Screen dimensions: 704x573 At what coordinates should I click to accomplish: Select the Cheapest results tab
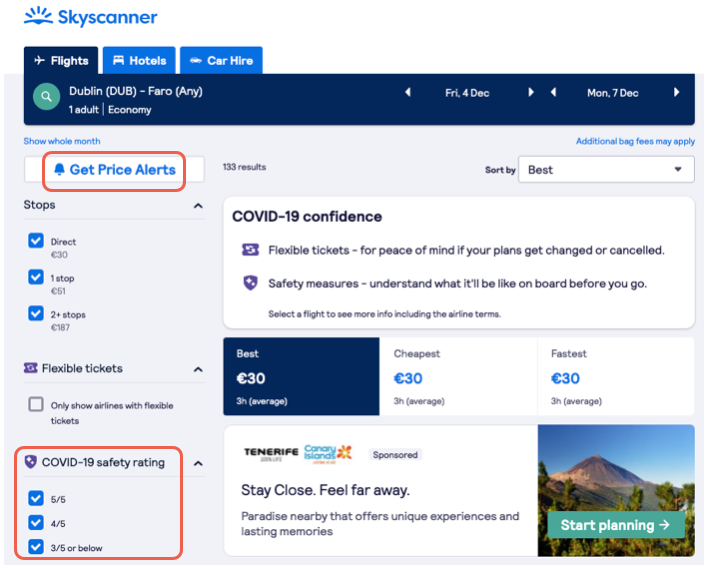coord(458,376)
